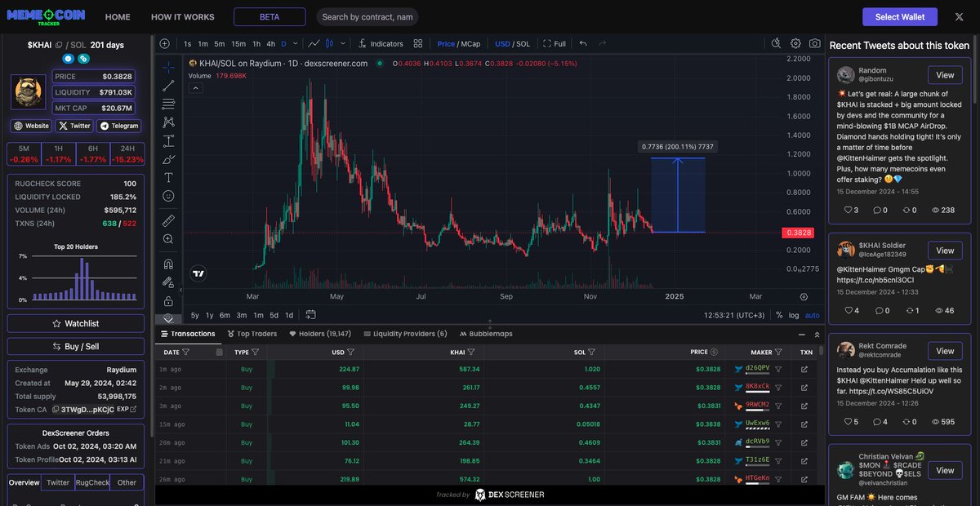
Task: Open Liquidity Providers (6) tab
Action: coord(405,334)
